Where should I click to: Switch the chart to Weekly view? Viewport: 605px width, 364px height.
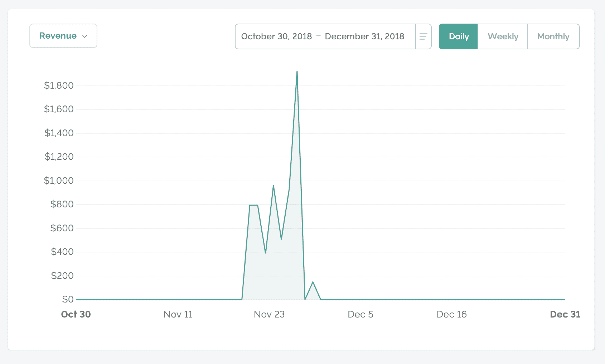(x=503, y=36)
